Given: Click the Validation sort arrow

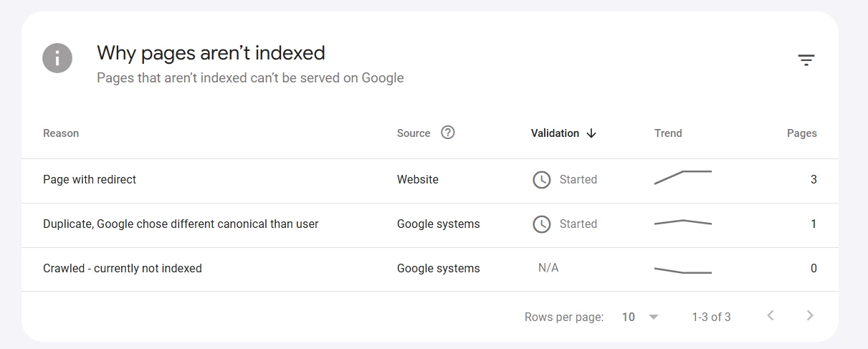Looking at the screenshot, I should click(591, 133).
